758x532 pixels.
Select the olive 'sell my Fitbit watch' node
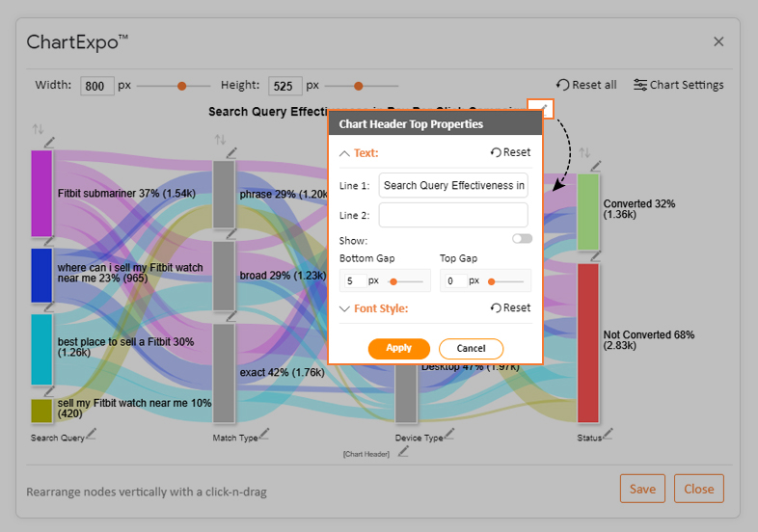point(41,411)
